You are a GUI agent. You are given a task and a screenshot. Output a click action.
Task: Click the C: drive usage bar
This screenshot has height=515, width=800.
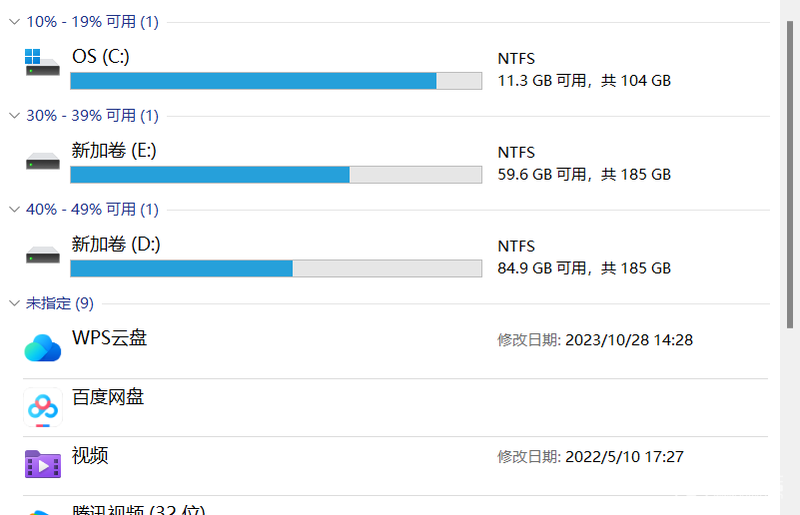pyautogui.click(x=276, y=81)
